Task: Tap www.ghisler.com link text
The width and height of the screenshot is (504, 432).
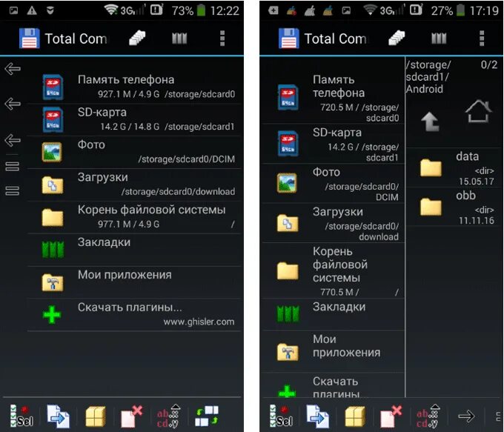Action: click(x=199, y=322)
